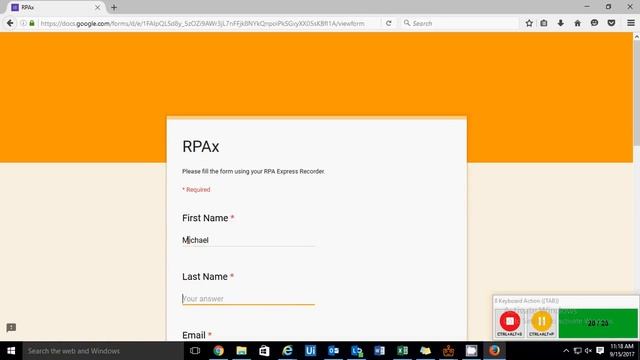Open File Explorer from taskbar

point(241,351)
